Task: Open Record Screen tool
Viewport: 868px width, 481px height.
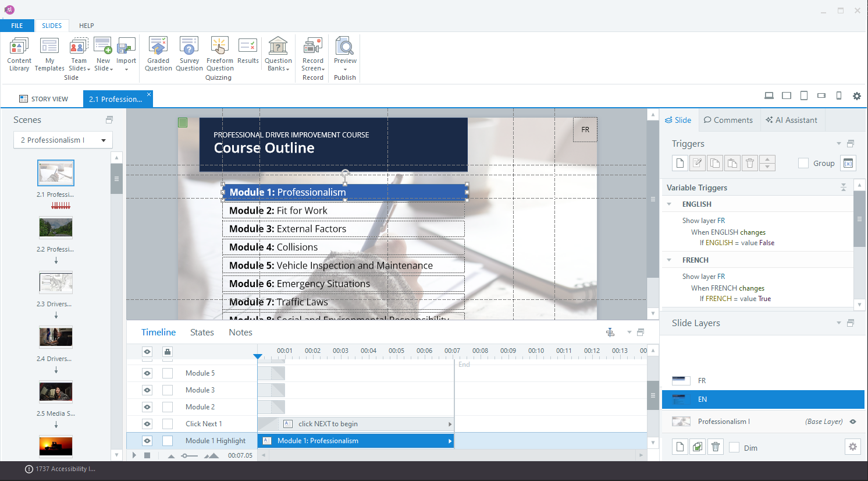Action: pos(313,54)
